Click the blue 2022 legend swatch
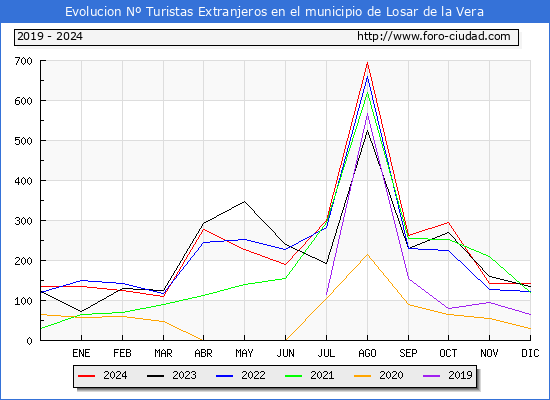Screen dimensions: 550x400 tap(224, 376)
